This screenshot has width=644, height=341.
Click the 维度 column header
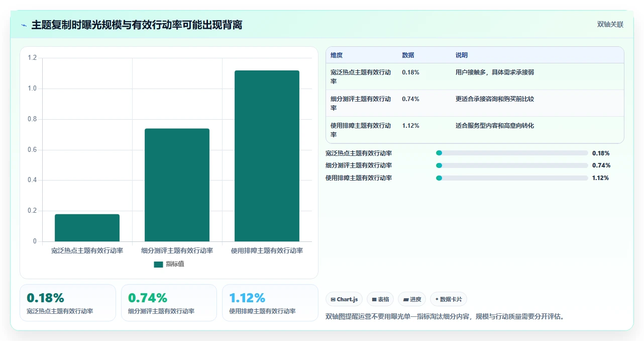337,55
